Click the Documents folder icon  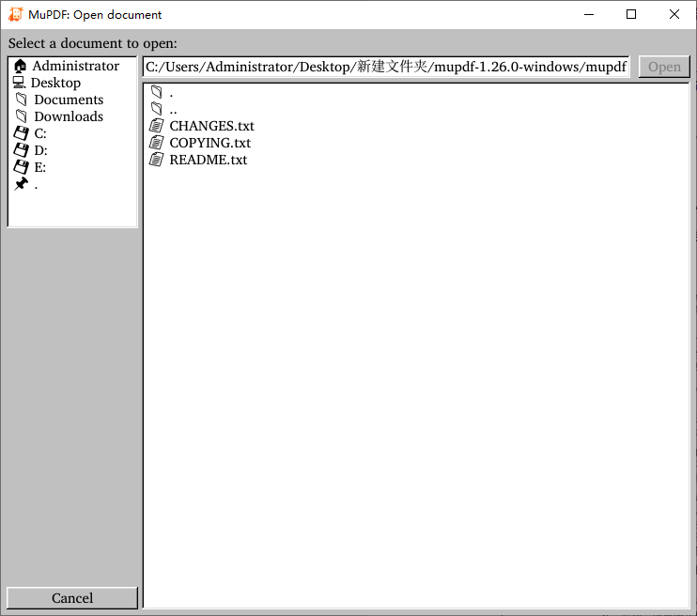21,100
